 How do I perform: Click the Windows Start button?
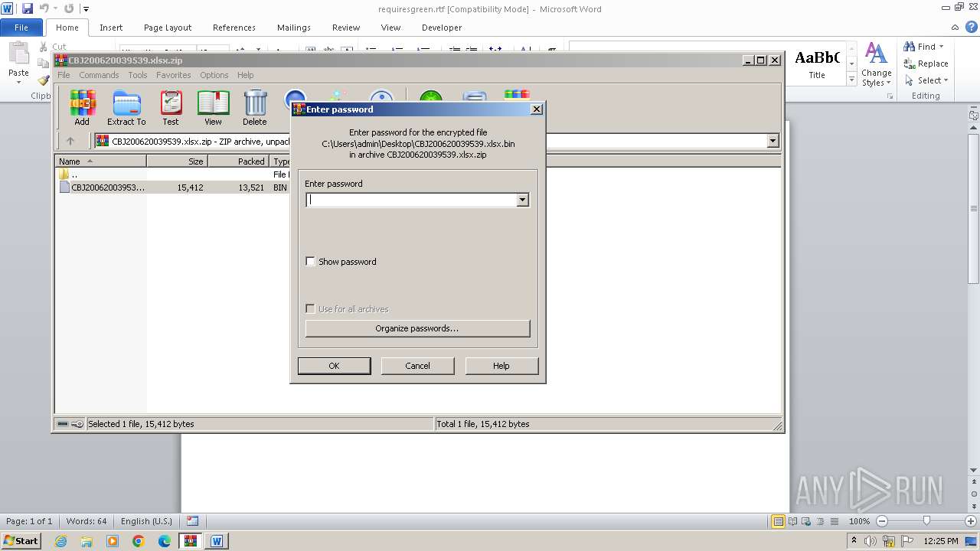(x=21, y=541)
